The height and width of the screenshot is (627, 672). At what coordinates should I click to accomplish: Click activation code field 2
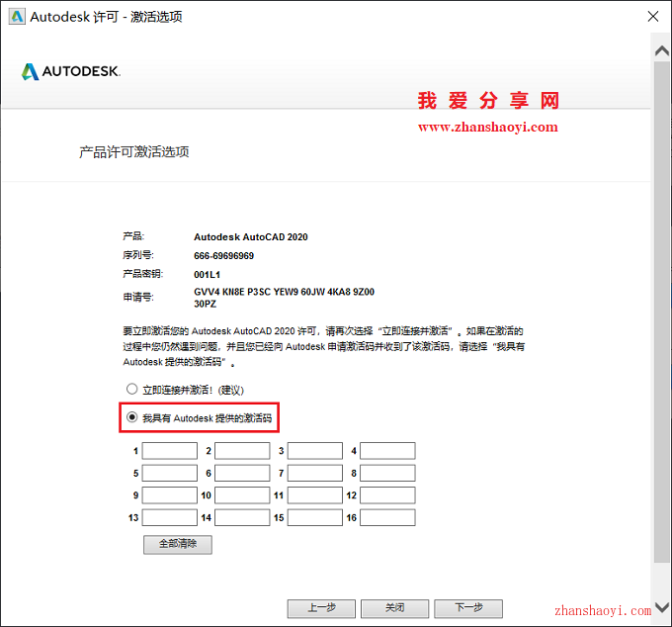pyautogui.click(x=242, y=451)
